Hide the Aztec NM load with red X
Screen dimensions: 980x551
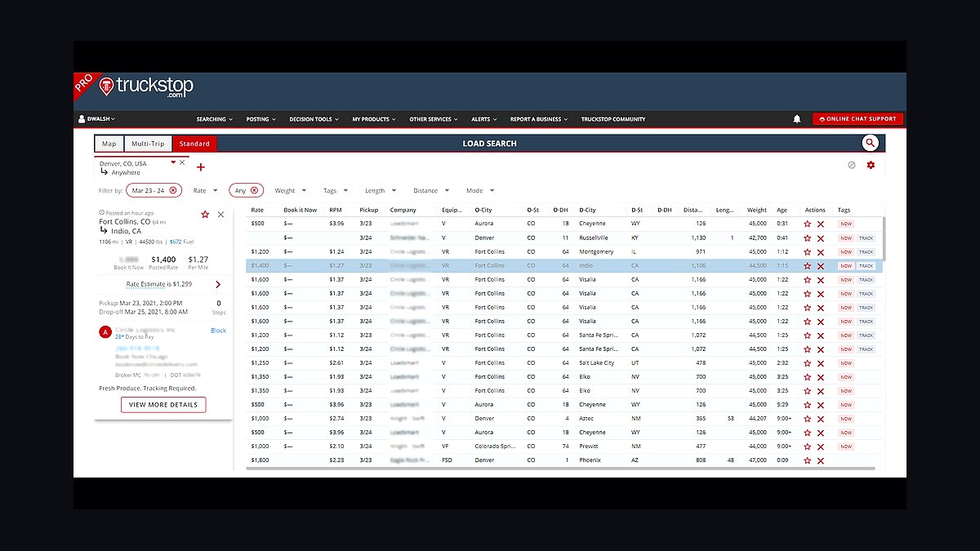pos(821,418)
